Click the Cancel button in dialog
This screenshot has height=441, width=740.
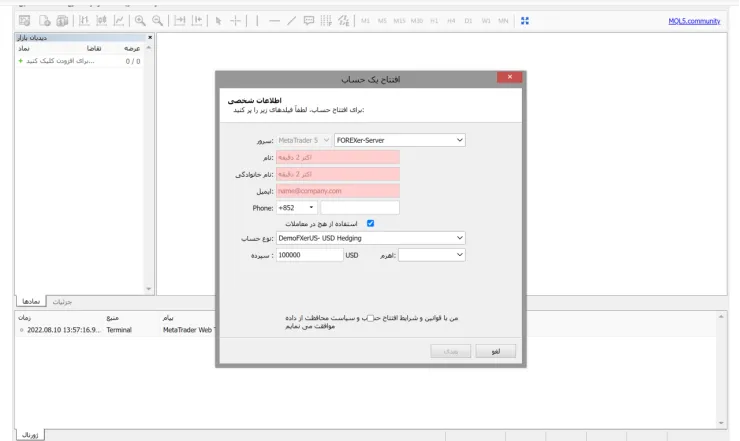496,351
